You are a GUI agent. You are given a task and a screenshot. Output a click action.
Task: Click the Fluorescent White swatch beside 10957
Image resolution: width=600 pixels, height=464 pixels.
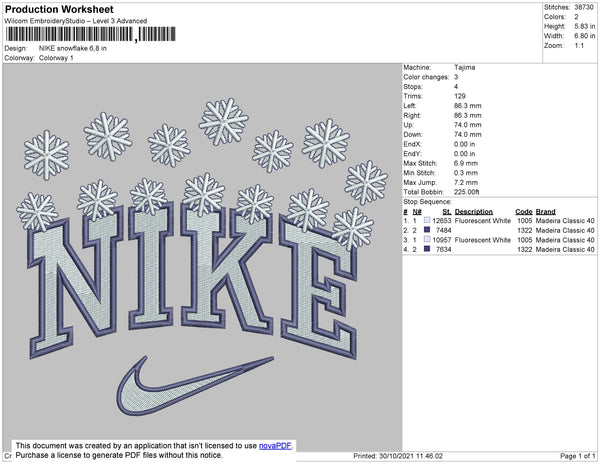coord(427,239)
